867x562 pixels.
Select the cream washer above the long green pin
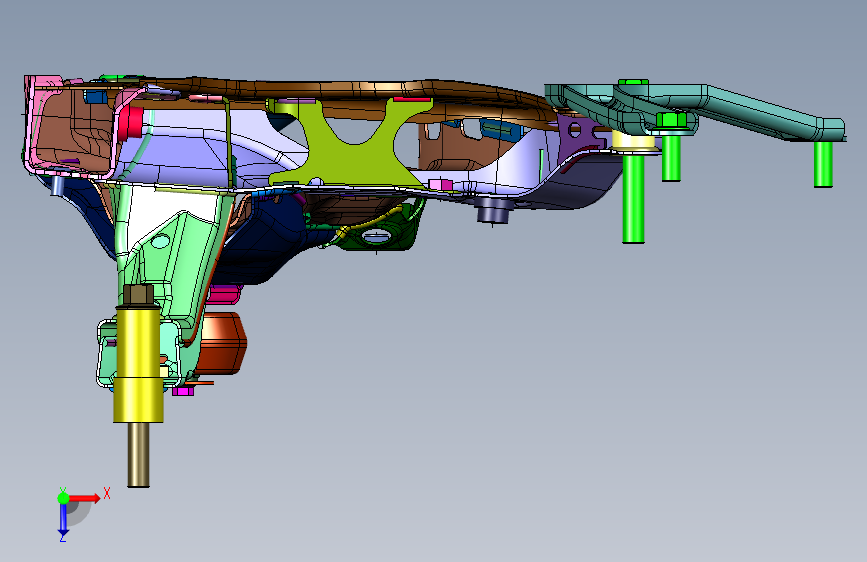(634, 143)
